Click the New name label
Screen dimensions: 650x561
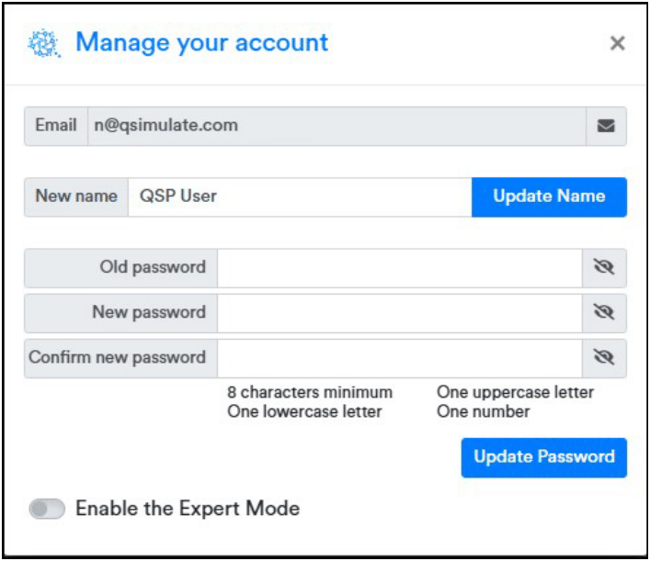tap(76, 197)
